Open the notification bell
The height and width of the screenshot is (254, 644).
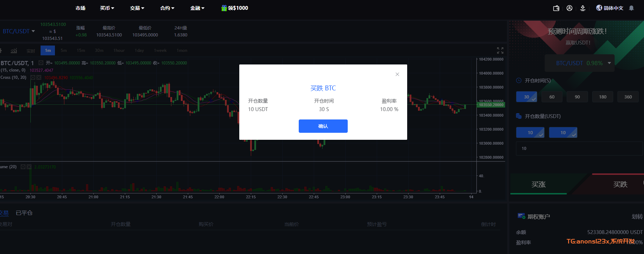pos(631,8)
